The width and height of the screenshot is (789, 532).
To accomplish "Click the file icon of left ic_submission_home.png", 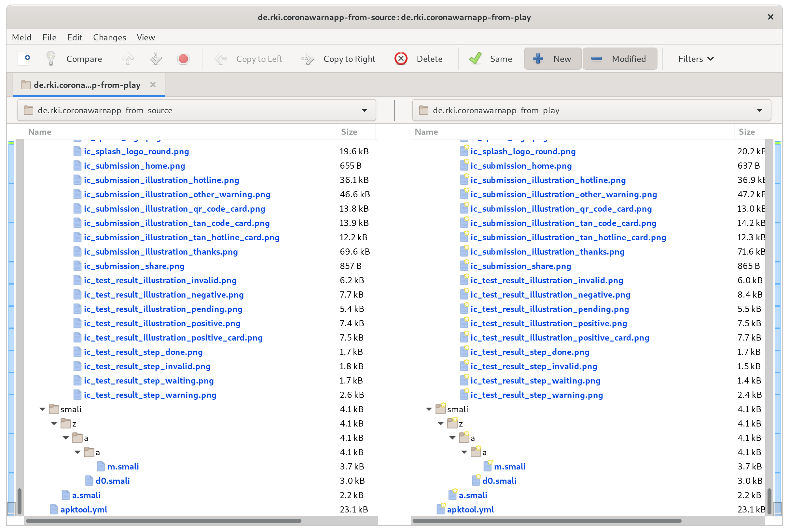I will click(x=77, y=166).
